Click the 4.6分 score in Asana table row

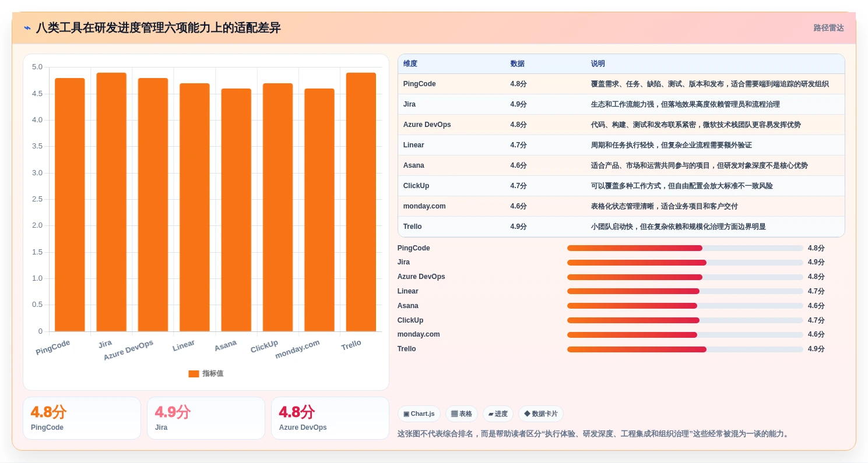(x=518, y=165)
